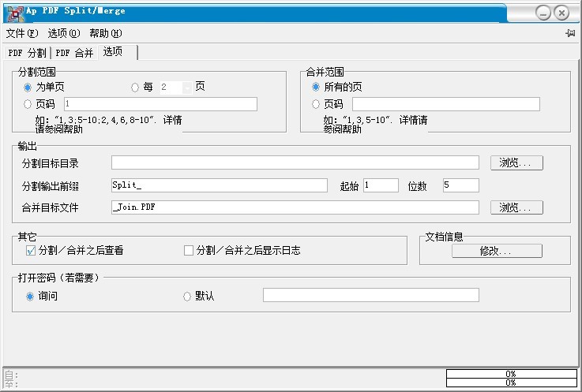Select 所有的页 in 合并范围 group
Viewport: 582px width, 392px height.
click(x=317, y=88)
